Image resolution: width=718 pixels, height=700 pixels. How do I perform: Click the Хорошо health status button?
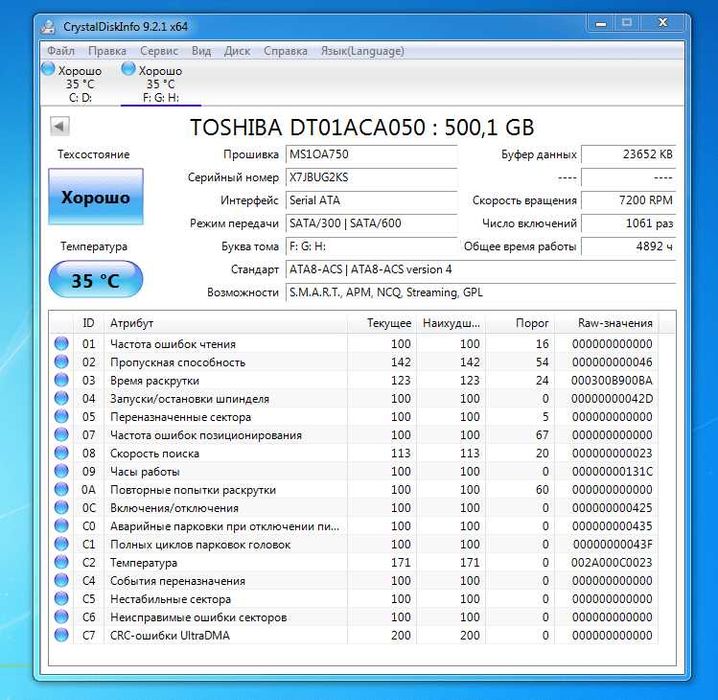point(96,197)
